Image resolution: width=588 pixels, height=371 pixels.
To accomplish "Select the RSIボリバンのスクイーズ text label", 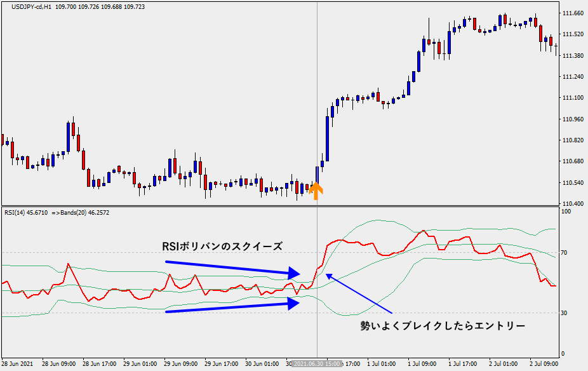I will tap(222, 246).
